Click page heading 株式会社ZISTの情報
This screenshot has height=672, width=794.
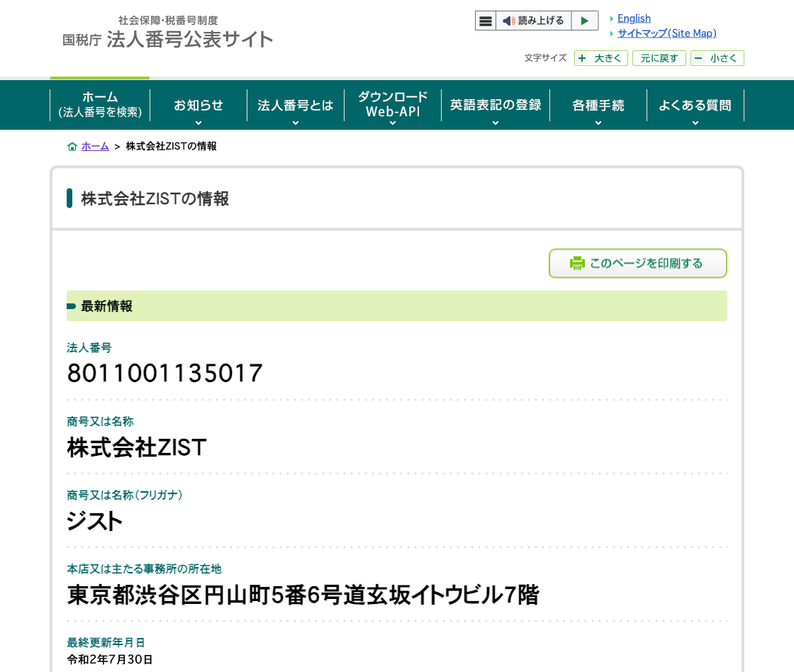coord(155,198)
